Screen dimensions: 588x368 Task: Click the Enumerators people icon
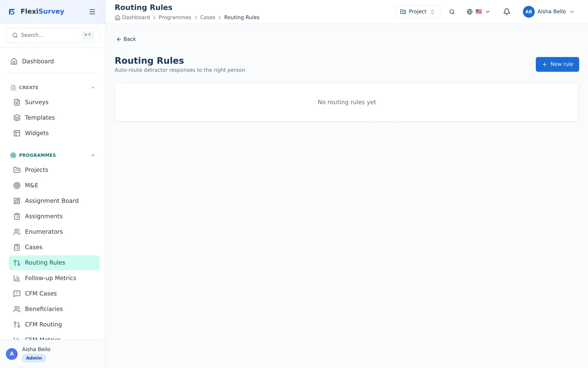click(17, 232)
